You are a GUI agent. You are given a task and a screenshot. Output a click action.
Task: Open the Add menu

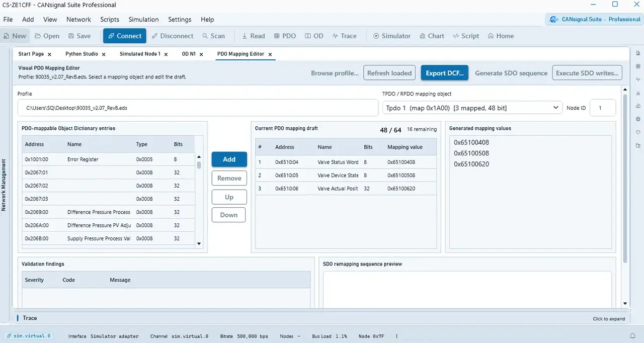pyautogui.click(x=28, y=20)
